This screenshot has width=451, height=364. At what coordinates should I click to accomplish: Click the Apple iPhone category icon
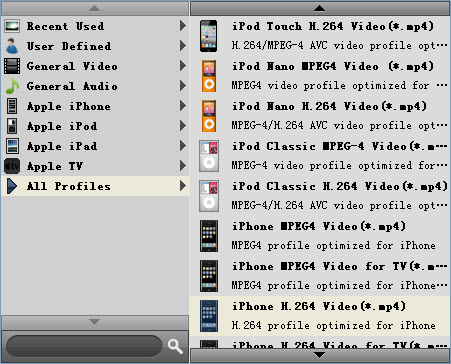click(12, 106)
